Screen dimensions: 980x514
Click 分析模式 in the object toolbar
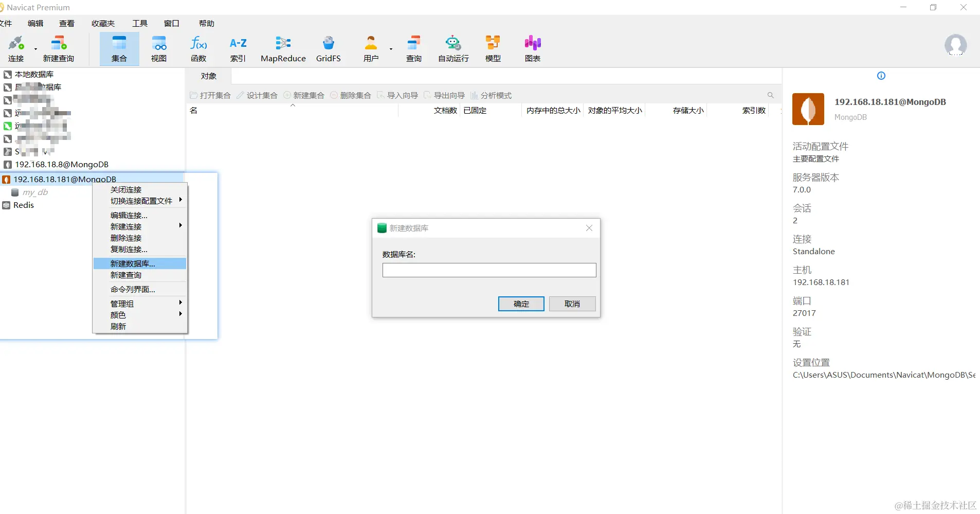point(491,95)
